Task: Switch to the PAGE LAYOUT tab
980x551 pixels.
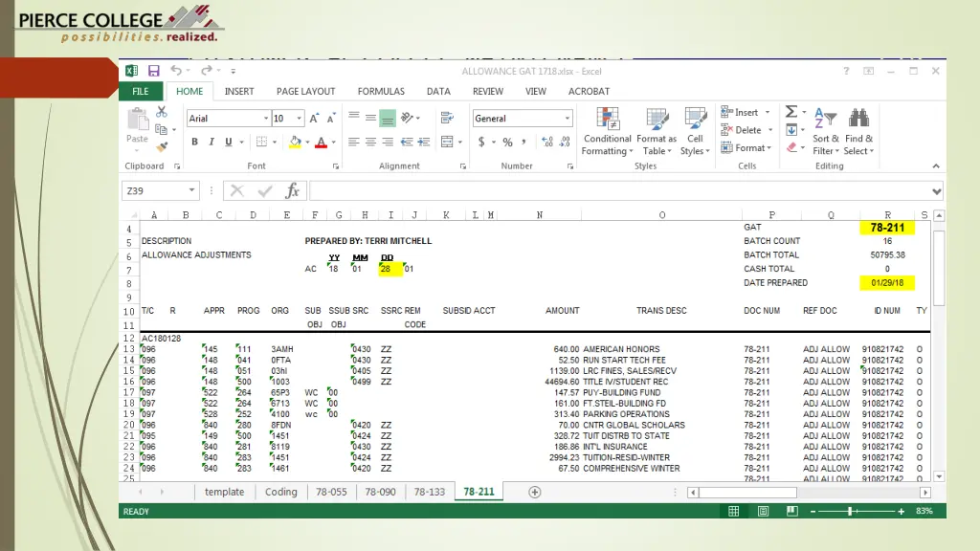Action: pyautogui.click(x=305, y=91)
